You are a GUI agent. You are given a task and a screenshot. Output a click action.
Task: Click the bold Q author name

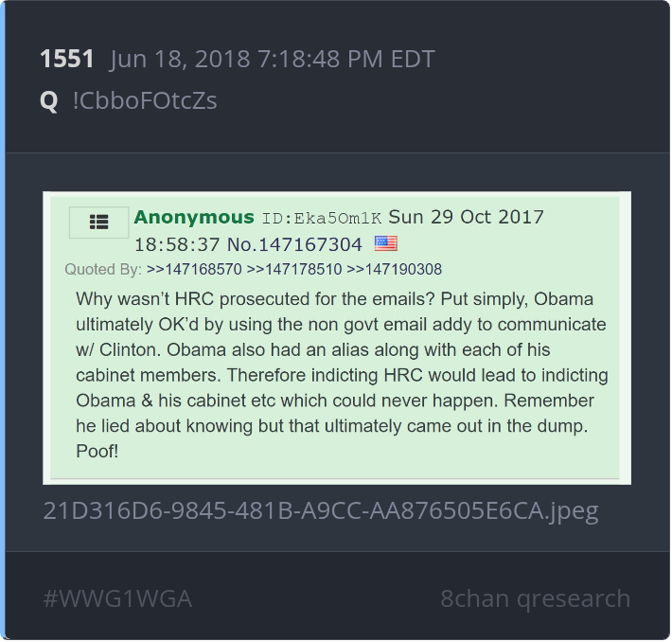[x=49, y=101]
